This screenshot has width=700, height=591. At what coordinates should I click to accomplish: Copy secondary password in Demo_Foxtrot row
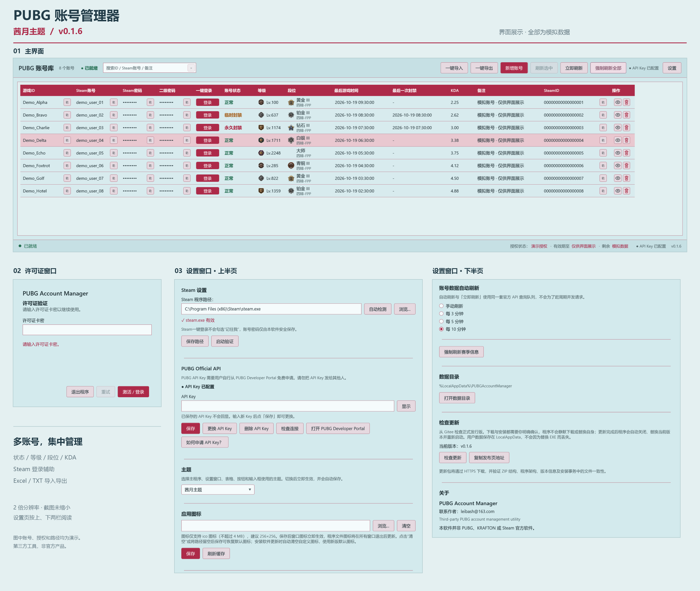[187, 165]
